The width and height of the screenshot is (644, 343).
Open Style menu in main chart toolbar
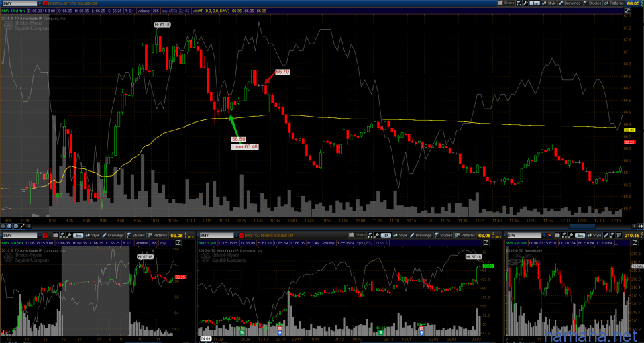549,3
